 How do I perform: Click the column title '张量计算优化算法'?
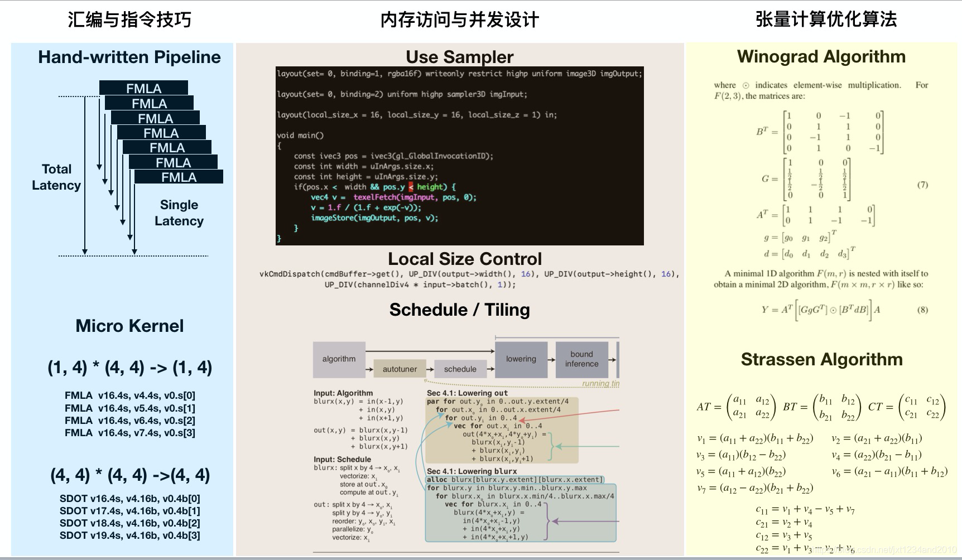826,20
